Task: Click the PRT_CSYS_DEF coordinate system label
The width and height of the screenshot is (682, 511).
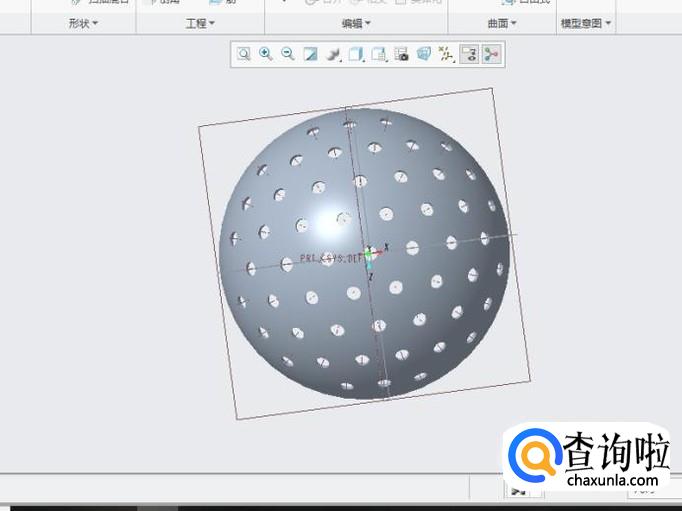Action: click(x=328, y=258)
